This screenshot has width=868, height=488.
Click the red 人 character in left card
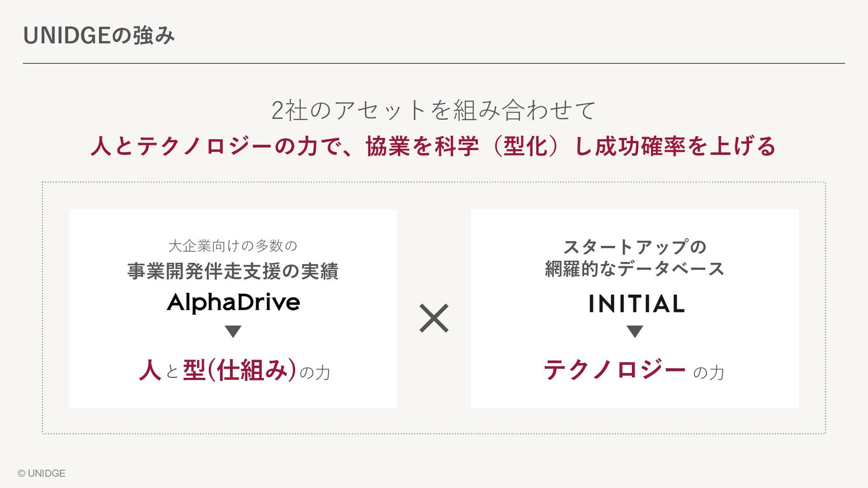(150, 371)
